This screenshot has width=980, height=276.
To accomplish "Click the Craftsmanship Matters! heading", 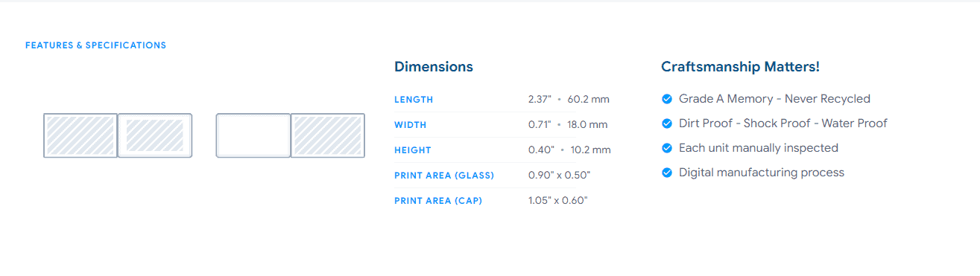I will pyautogui.click(x=740, y=67).
